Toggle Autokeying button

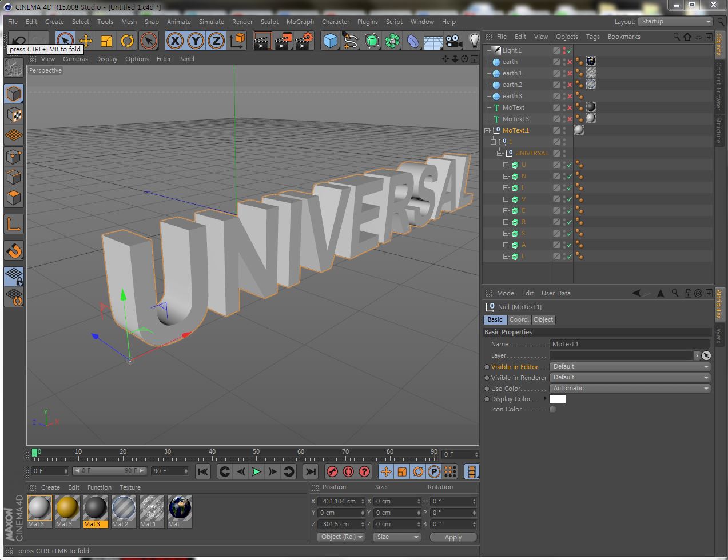pyautogui.click(x=348, y=471)
